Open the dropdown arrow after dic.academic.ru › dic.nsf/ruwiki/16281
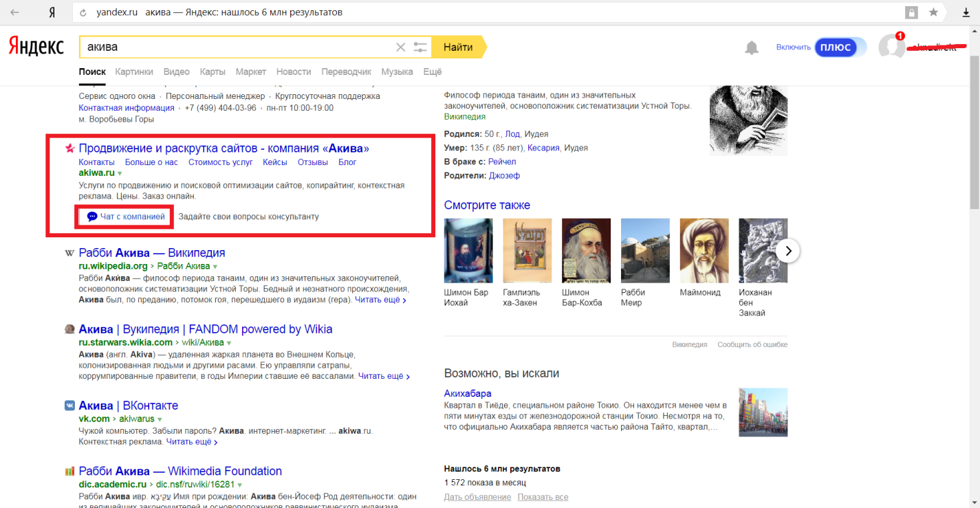This screenshot has width=980, height=508. pos(239,485)
